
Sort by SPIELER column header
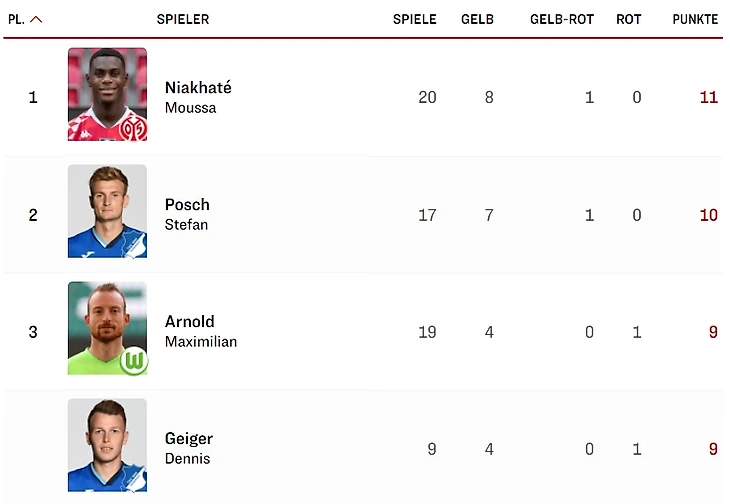(x=183, y=19)
